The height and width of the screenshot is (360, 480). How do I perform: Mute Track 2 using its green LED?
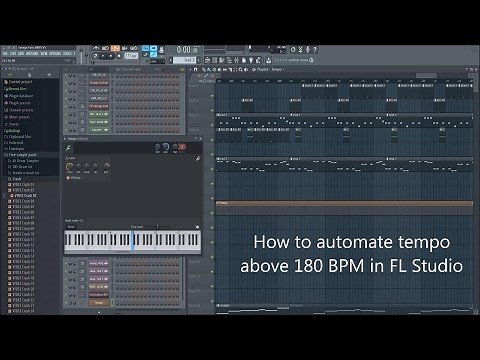tap(212, 110)
